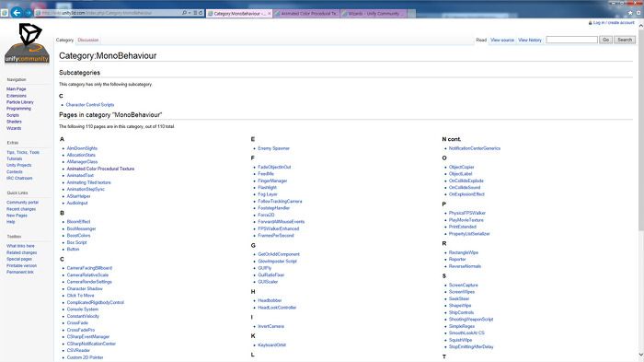This screenshot has width=644, height=362.
Task: Open Unity Projects sidebar link
Action: 19,166
